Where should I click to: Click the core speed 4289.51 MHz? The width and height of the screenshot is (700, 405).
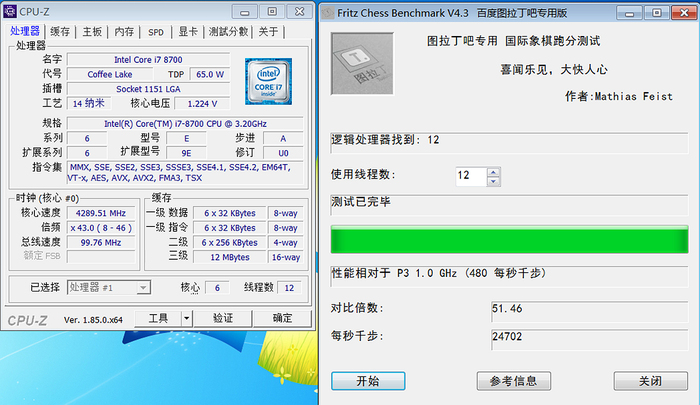(x=101, y=213)
